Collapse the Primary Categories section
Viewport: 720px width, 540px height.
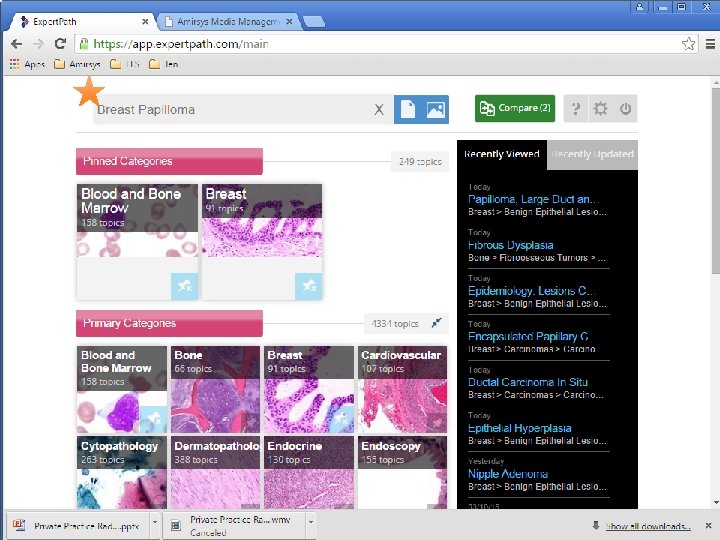pos(437,323)
